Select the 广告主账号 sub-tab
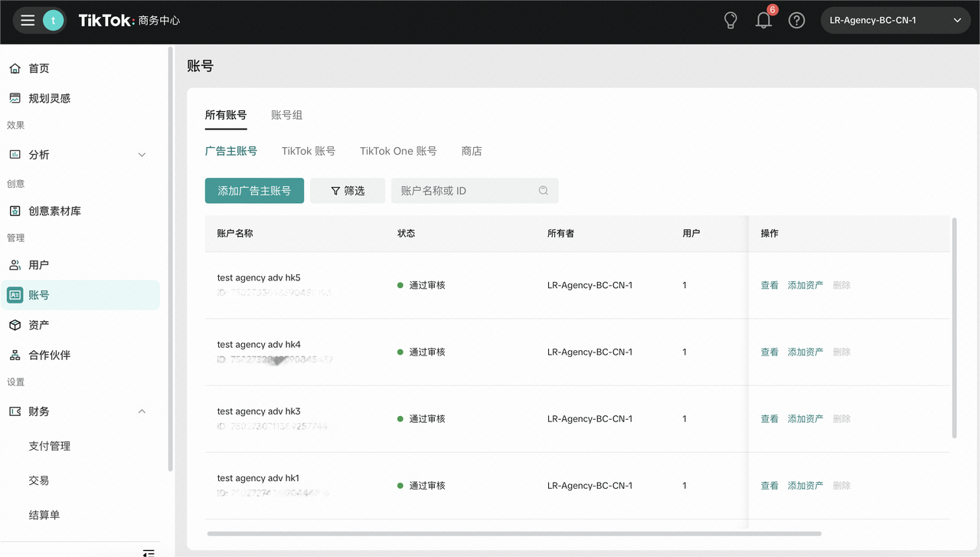The height and width of the screenshot is (557, 980). [231, 151]
